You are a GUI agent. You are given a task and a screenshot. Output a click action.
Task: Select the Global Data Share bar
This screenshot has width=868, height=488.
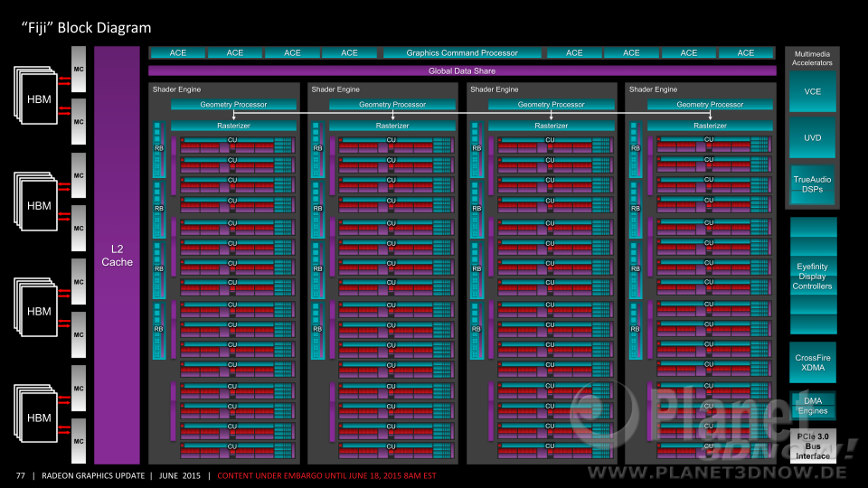[x=462, y=70]
